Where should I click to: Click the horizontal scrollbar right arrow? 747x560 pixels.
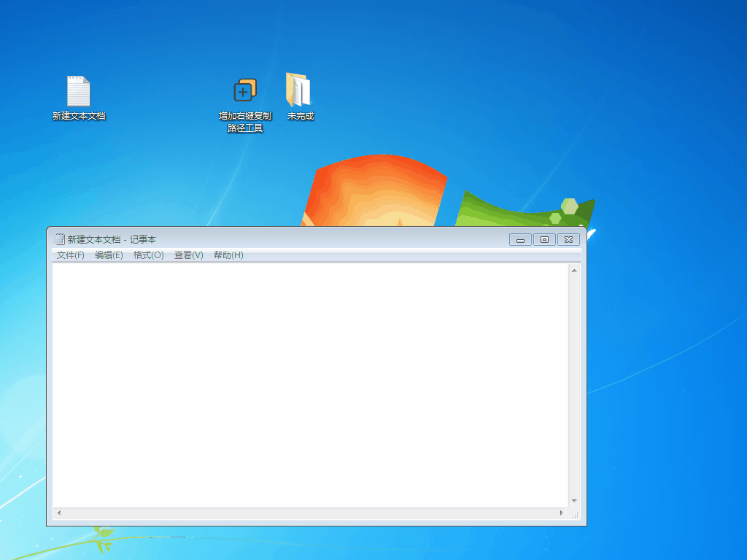pos(561,513)
